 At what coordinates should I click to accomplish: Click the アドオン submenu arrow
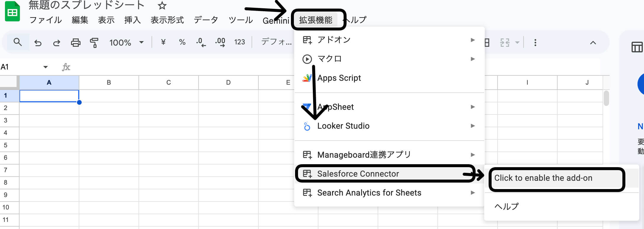(473, 40)
